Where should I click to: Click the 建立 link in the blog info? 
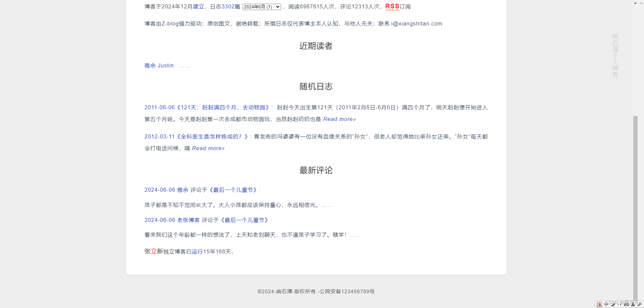[x=199, y=6]
